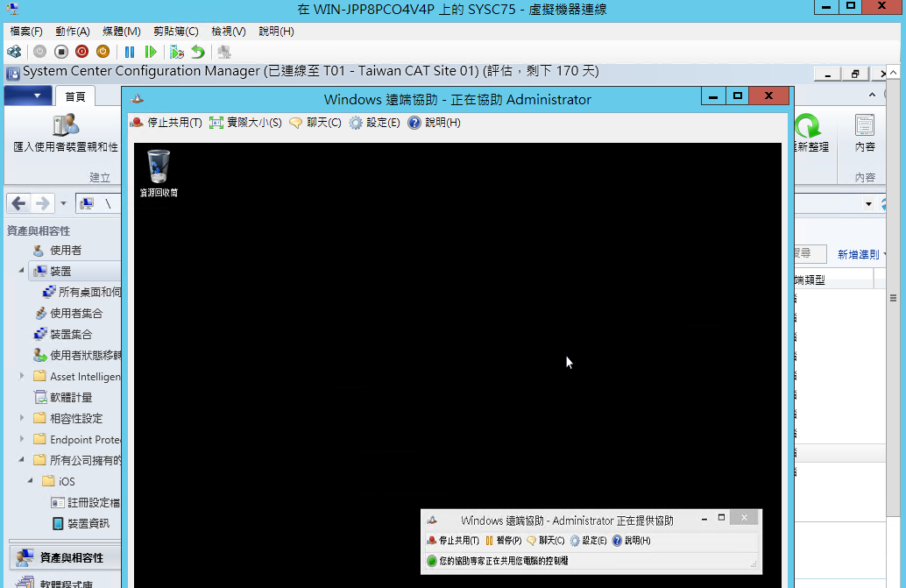Open the 軟體程式庫 workspace

[66, 582]
